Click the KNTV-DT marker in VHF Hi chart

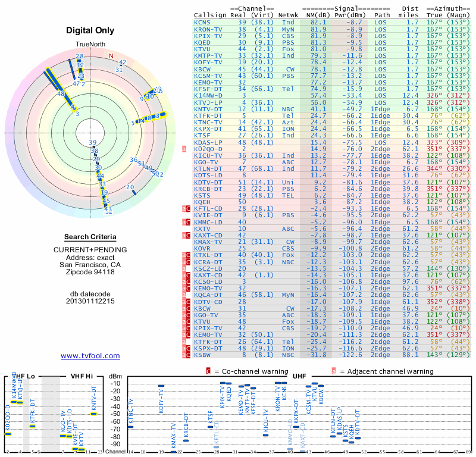pyautogui.click(x=94, y=414)
